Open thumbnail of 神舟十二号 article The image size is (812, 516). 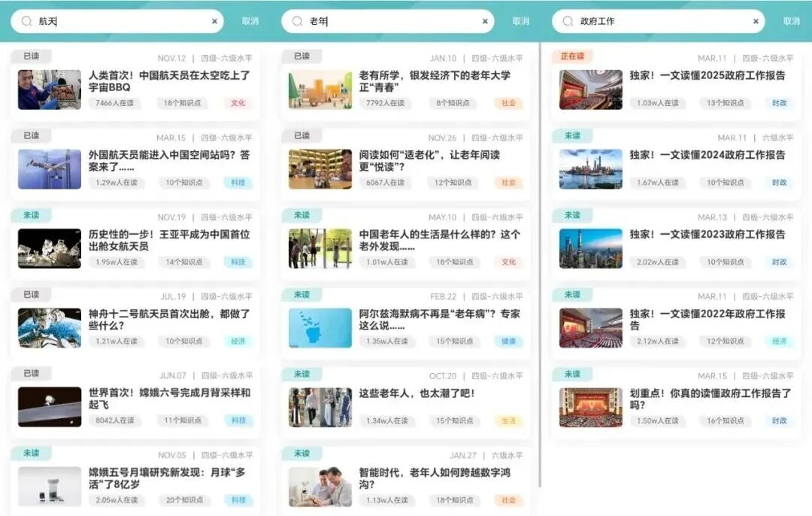pos(49,328)
